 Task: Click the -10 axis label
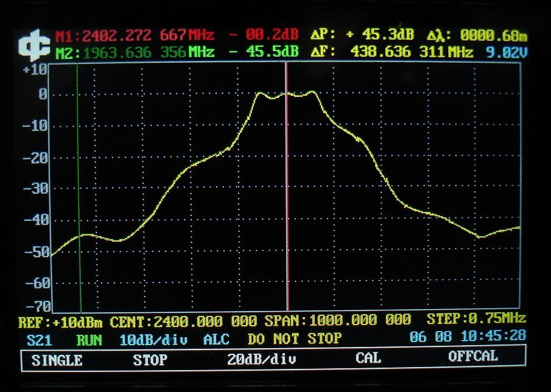35,125
